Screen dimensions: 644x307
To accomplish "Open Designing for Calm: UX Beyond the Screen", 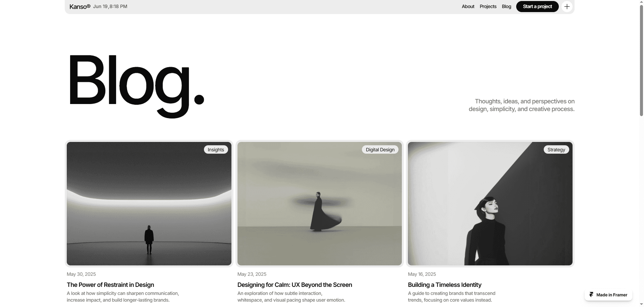I will 295,285.
